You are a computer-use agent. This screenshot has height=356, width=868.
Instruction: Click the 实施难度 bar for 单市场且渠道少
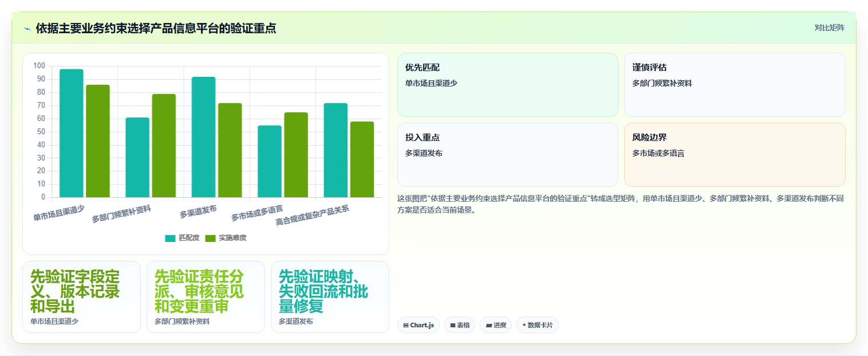tap(98, 141)
